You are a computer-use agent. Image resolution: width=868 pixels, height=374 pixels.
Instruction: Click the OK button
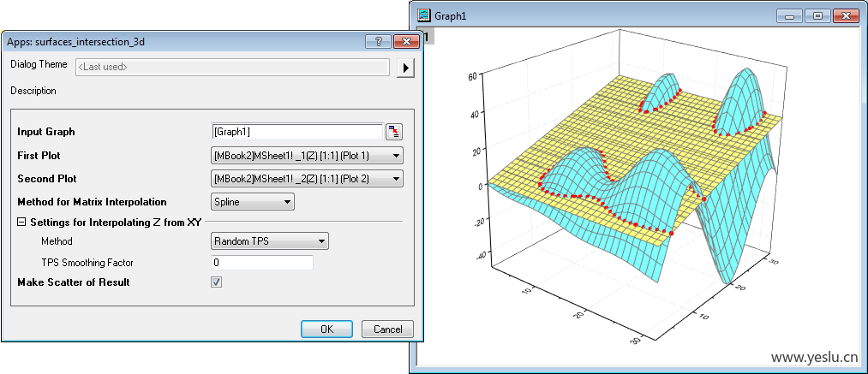tap(326, 329)
